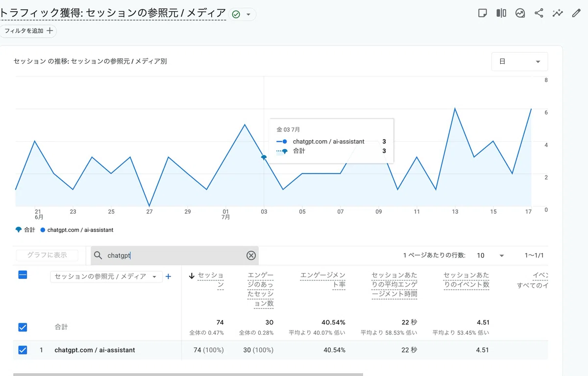Customize report with the pencil icon

[576, 13]
